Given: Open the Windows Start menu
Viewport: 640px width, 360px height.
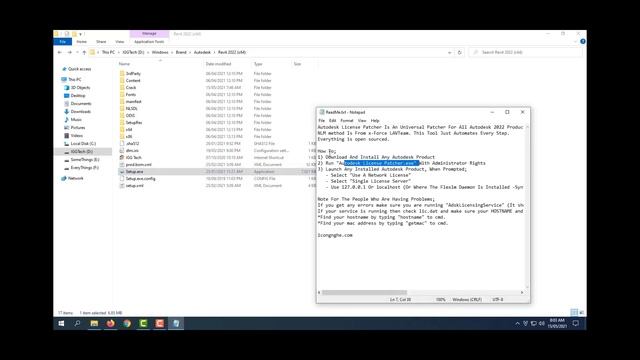Looking at the screenshot, I should pyautogui.click(x=61, y=324).
